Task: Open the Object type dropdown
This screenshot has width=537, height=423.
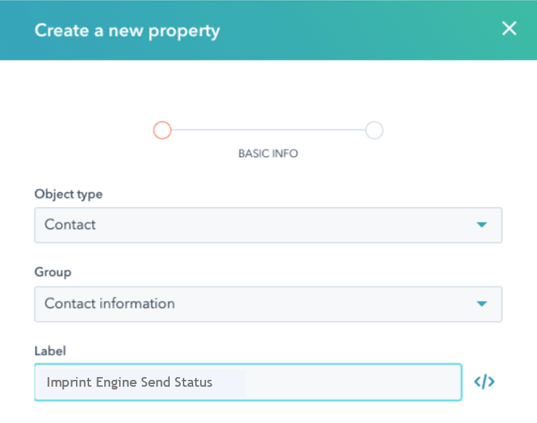Action: [268, 225]
